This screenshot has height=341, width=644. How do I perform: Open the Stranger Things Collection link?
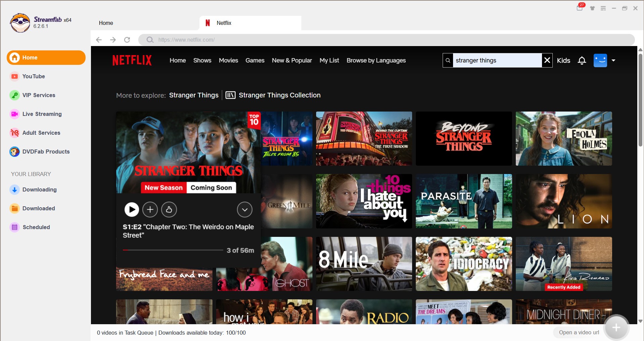280,95
